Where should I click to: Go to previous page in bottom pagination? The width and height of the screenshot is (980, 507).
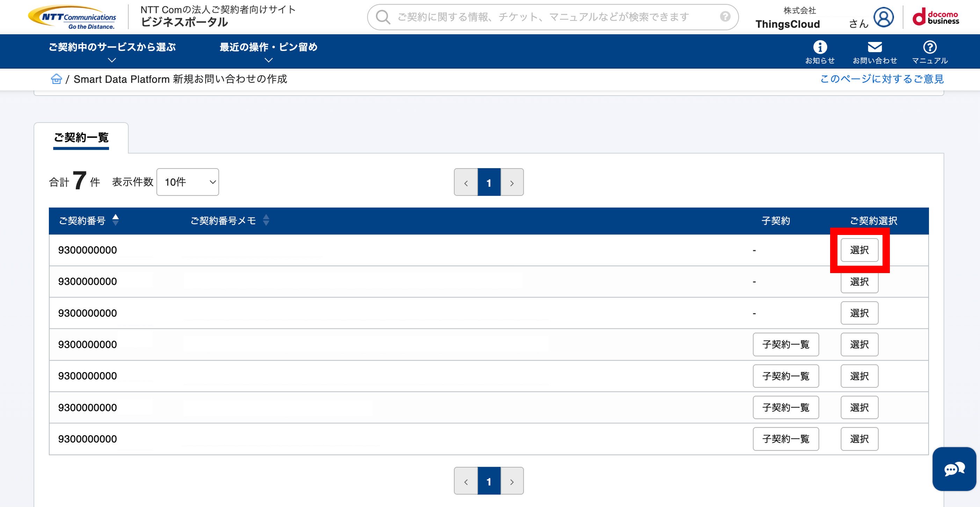pos(466,481)
